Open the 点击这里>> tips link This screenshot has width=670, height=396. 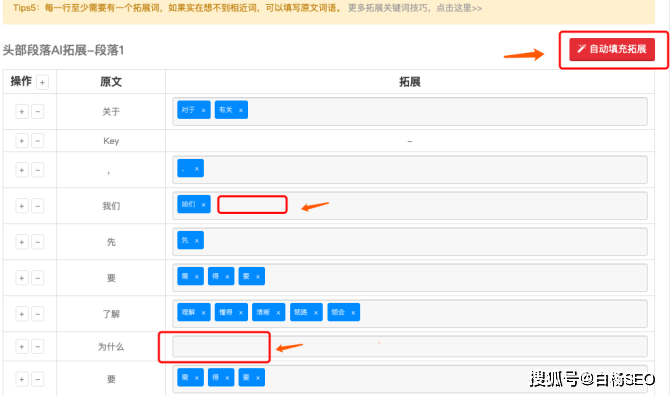pyautogui.click(x=459, y=8)
